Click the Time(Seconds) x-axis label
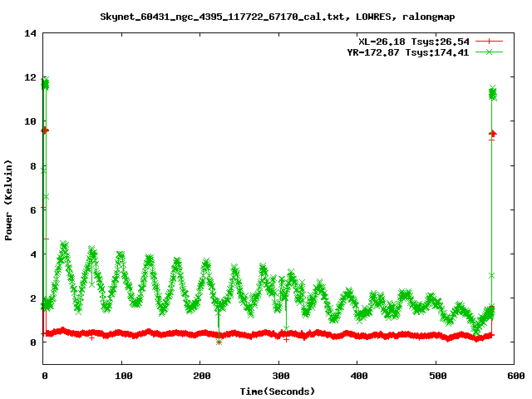The image size is (532, 399). pos(277,392)
